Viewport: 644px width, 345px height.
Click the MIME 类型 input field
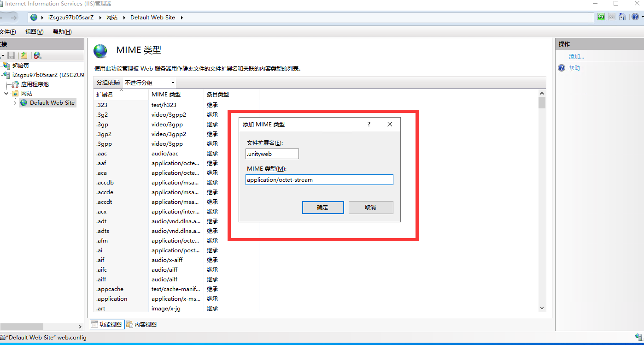pos(319,180)
